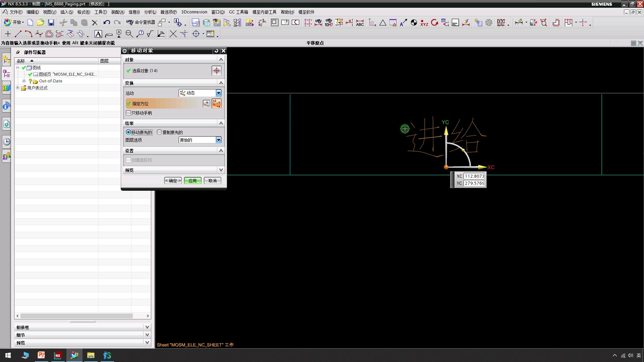Click the orientation CSYS manipulator icon in dialog
This screenshot has width=644, height=362.
[x=217, y=104]
